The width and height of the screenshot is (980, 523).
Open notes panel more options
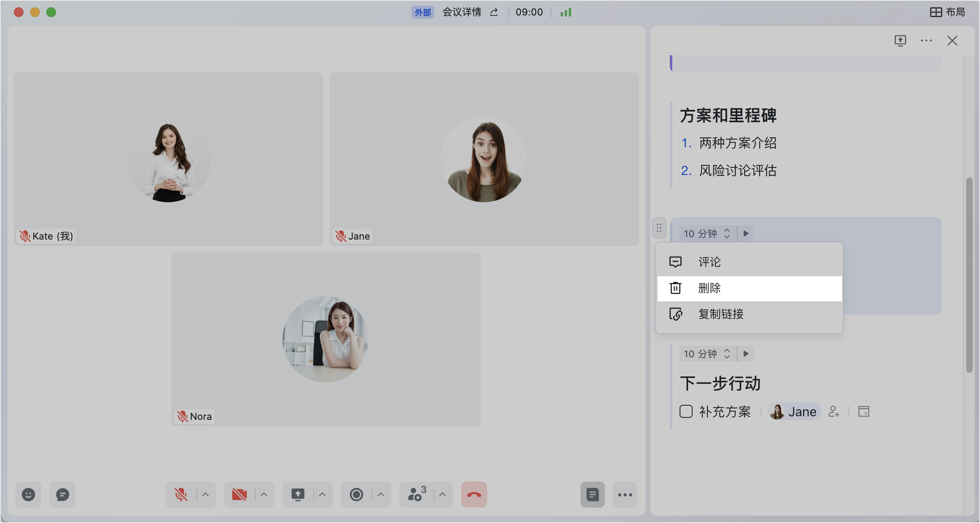(926, 41)
